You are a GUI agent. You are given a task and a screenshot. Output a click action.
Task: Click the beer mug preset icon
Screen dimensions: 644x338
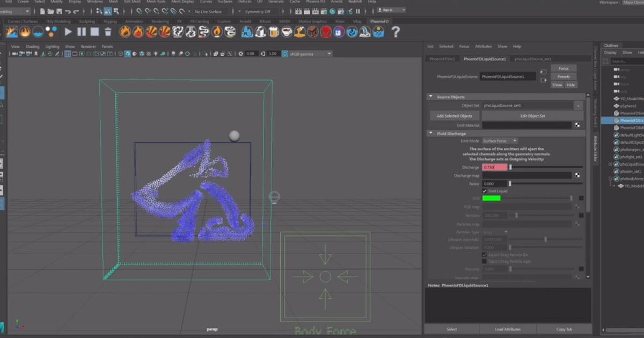pyautogui.click(x=273, y=32)
